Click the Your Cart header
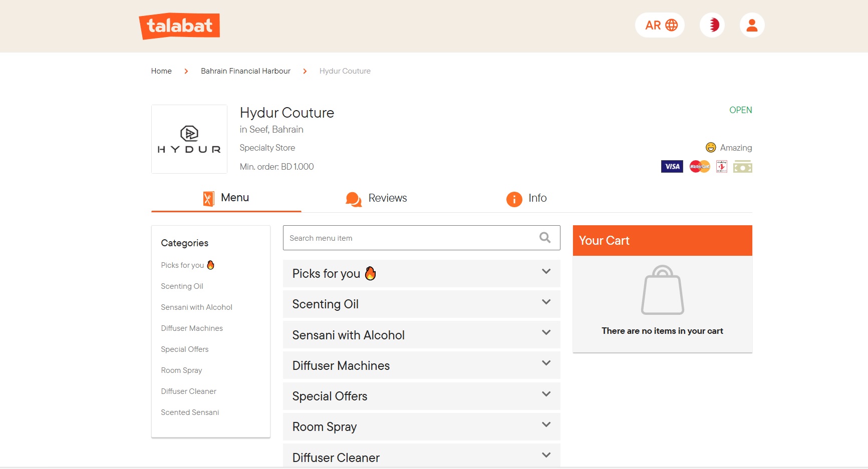868x469 pixels. pyautogui.click(x=663, y=240)
